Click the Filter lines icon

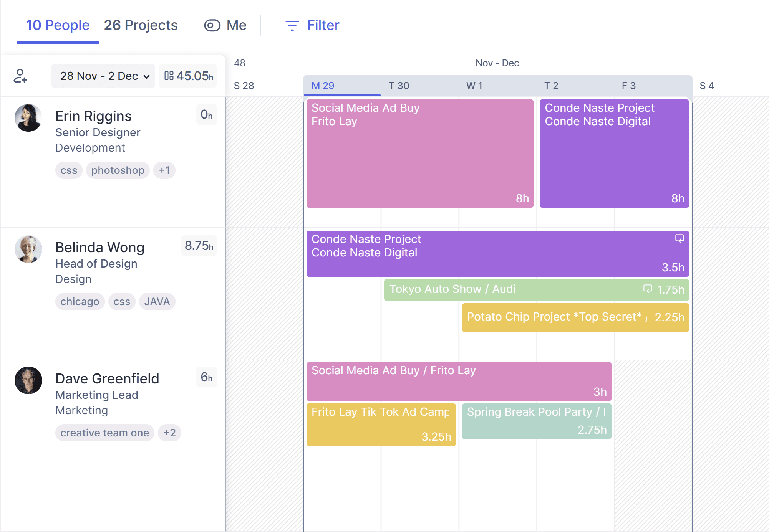[x=292, y=25]
